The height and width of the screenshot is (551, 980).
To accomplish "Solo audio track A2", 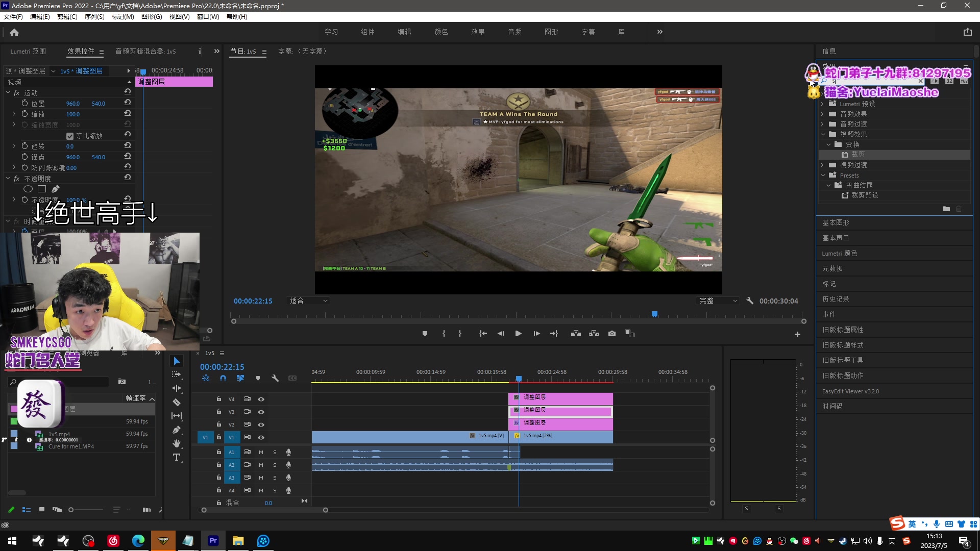I will point(275,465).
